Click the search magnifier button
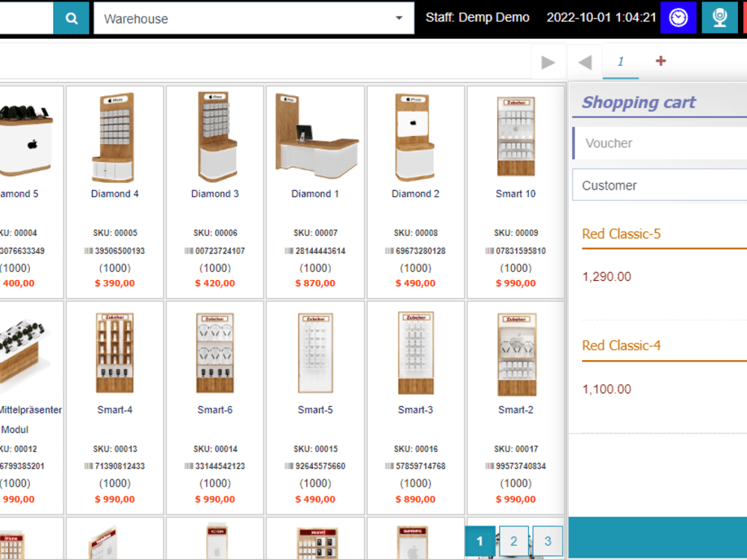 pos(71,18)
